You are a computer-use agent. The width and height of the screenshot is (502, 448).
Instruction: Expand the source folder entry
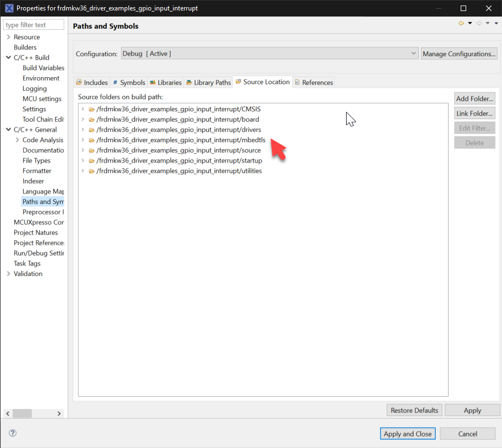pos(83,150)
